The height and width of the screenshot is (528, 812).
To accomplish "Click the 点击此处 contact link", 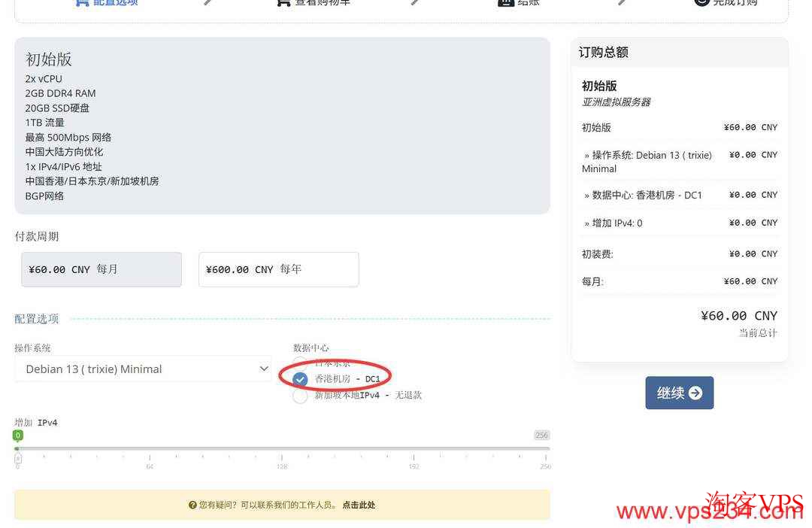I will 359,505.
